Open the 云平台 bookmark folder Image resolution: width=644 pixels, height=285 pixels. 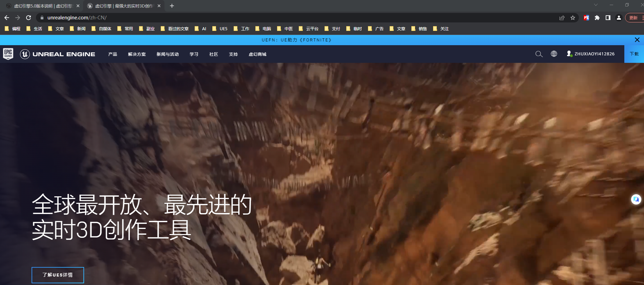[309, 29]
